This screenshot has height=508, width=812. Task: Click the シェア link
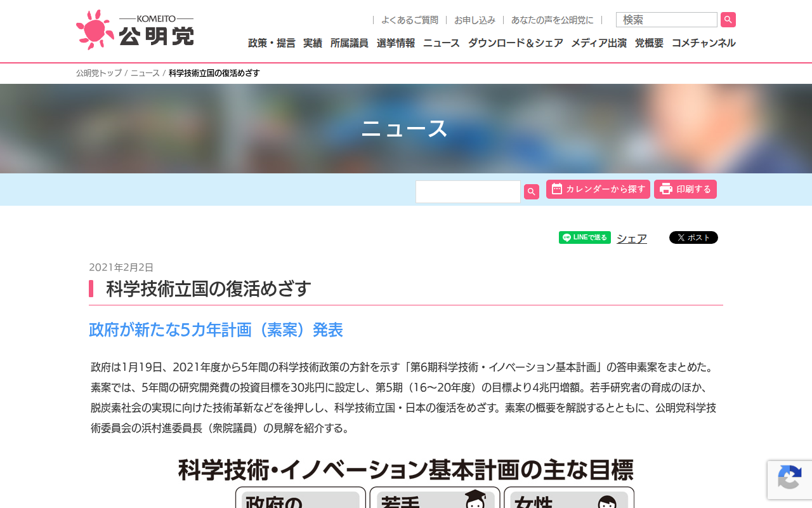click(x=632, y=239)
